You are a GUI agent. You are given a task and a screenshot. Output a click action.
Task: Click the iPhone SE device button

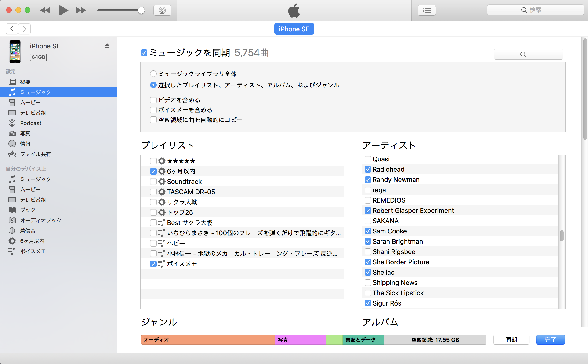coord(294,29)
